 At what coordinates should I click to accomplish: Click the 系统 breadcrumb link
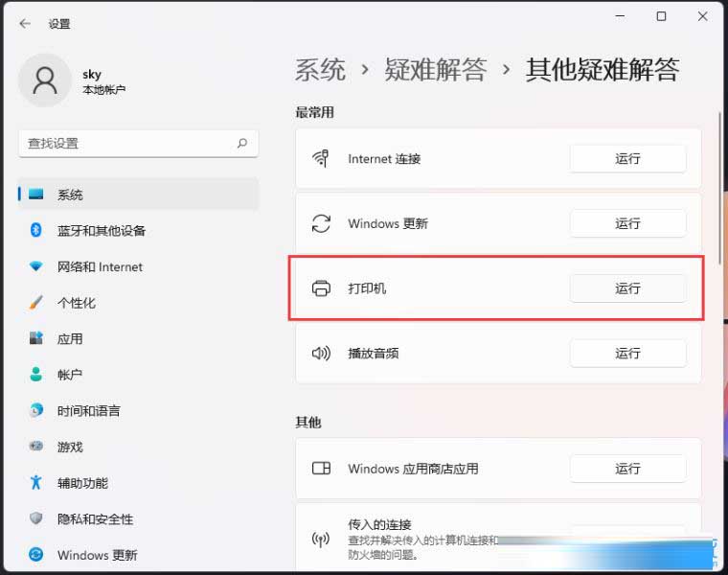tap(320, 70)
